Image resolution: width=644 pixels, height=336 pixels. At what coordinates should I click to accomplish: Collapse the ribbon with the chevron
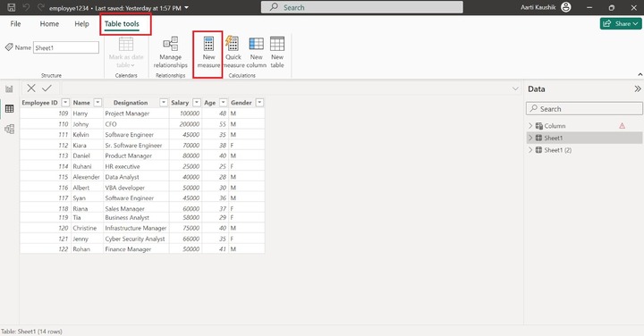point(640,75)
